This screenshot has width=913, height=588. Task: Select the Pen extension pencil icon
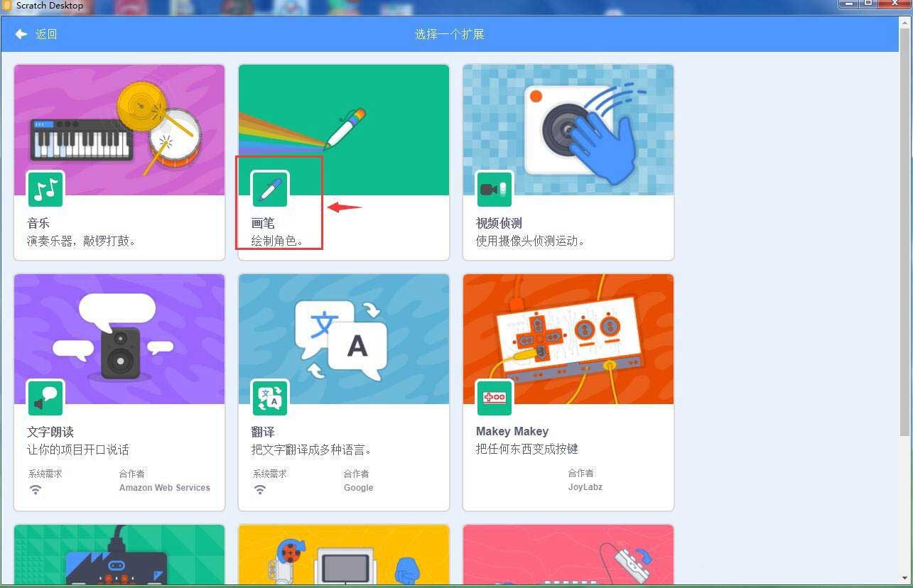pyautogui.click(x=270, y=189)
